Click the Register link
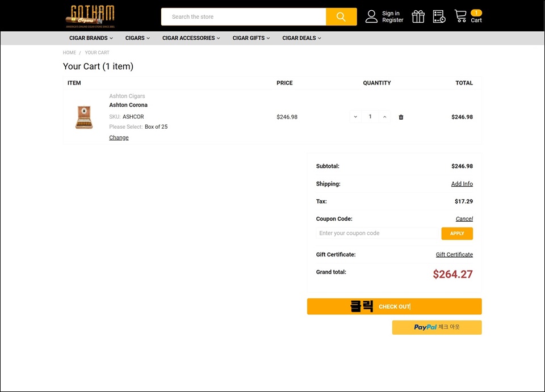Viewport: 545px width, 392px height. point(393,20)
